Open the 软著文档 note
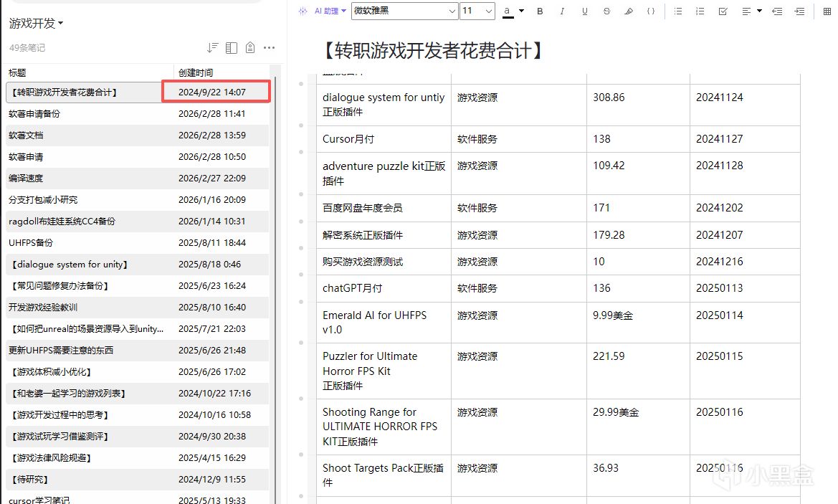 tap(138, 135)
